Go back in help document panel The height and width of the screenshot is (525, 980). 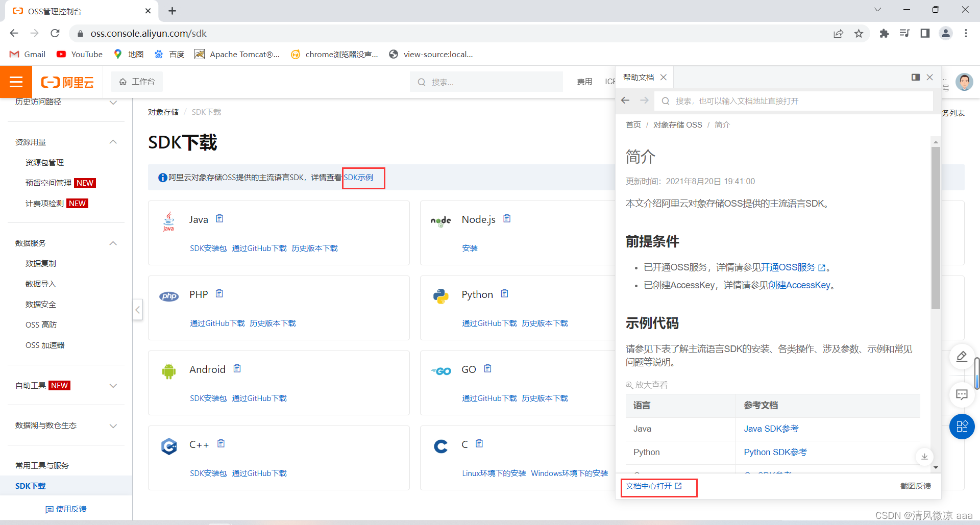click(626, 101)
